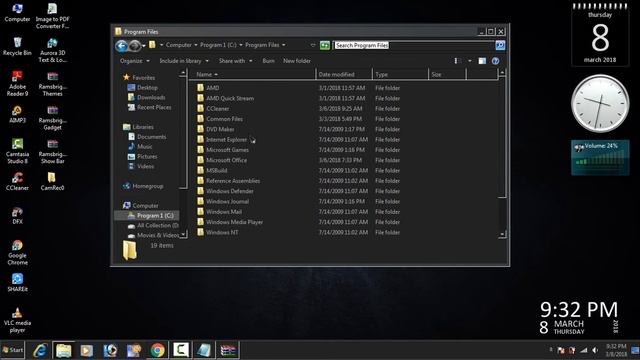The height and width of the screenshot is (360, 640).
Task: Open the Ramsbrig Gadget desktop icon
Action: pos(52,117)
